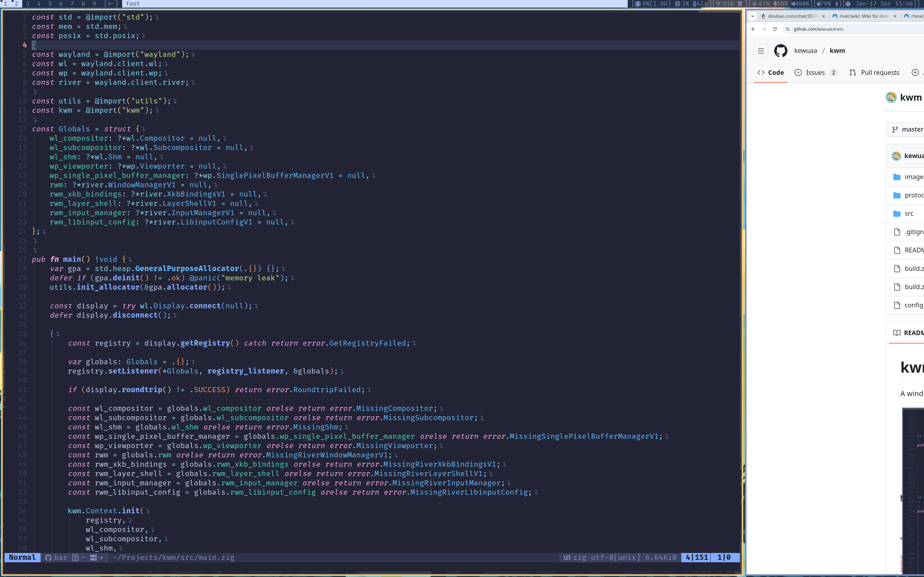Click the page reload icon in the browser toolbar

click(775, 29)
